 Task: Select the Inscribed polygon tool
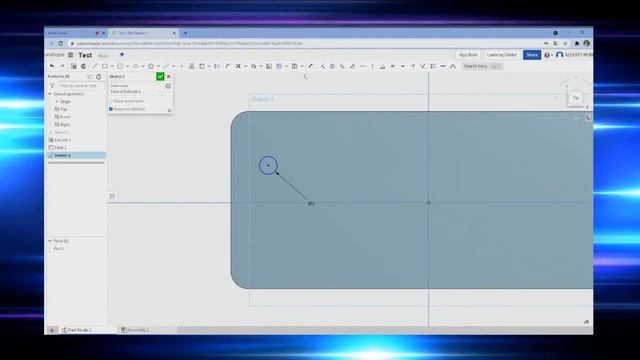(151, 66)
